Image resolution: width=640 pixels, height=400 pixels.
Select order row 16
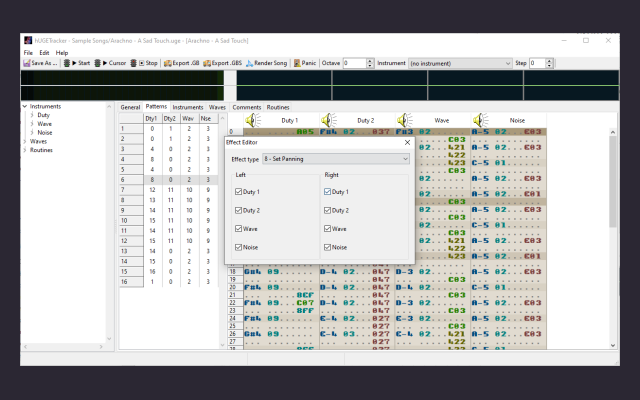point(131,282)
